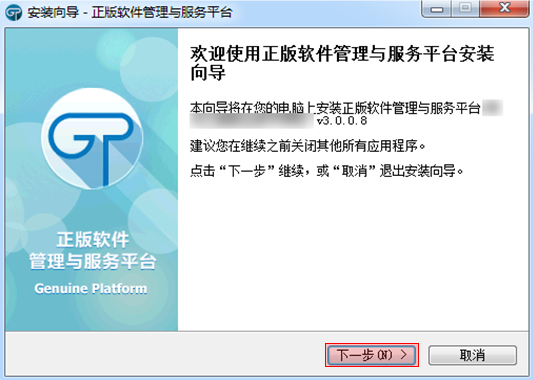Screen dimensions: 533x380
Task: Click the large GP logo in sidebar
Action: [x=92, y=139]
